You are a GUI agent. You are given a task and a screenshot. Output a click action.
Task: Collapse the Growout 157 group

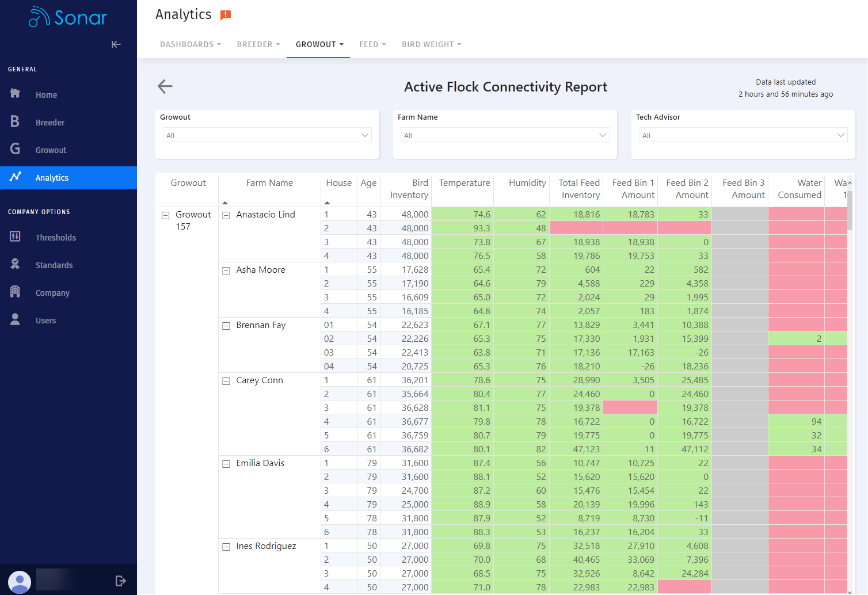coord(165,215)
